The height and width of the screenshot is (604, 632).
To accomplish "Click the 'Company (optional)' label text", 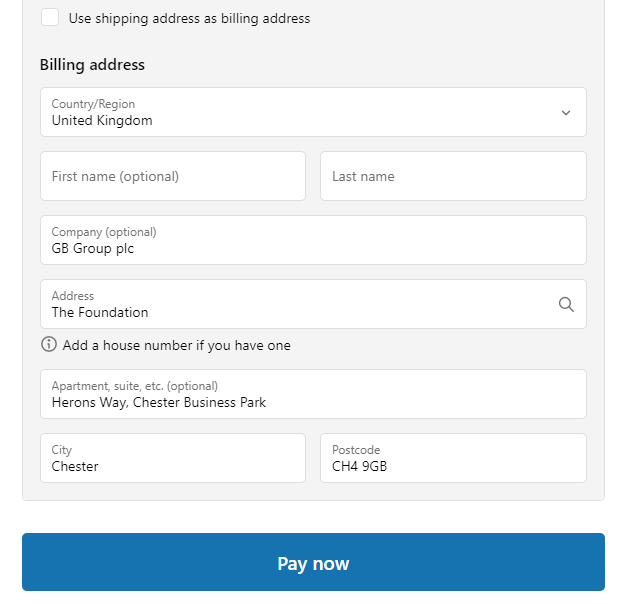I will point(104,232).
